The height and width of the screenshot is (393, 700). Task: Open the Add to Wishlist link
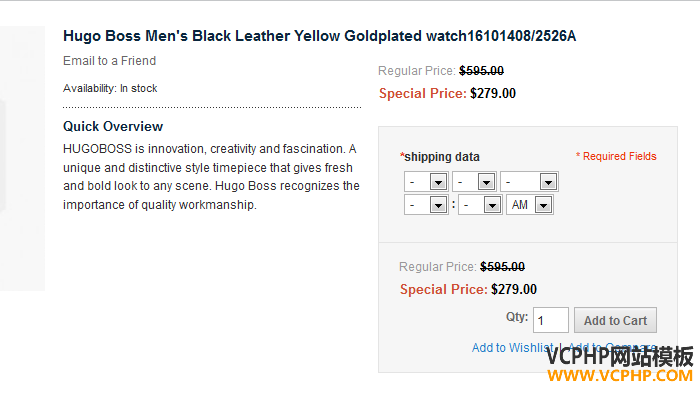coord(512,347)
